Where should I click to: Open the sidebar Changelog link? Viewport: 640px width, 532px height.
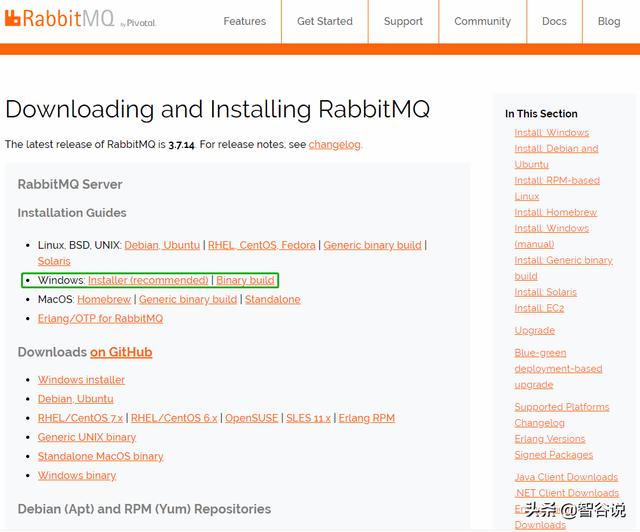pyautogui.click(x=539, y=423)
